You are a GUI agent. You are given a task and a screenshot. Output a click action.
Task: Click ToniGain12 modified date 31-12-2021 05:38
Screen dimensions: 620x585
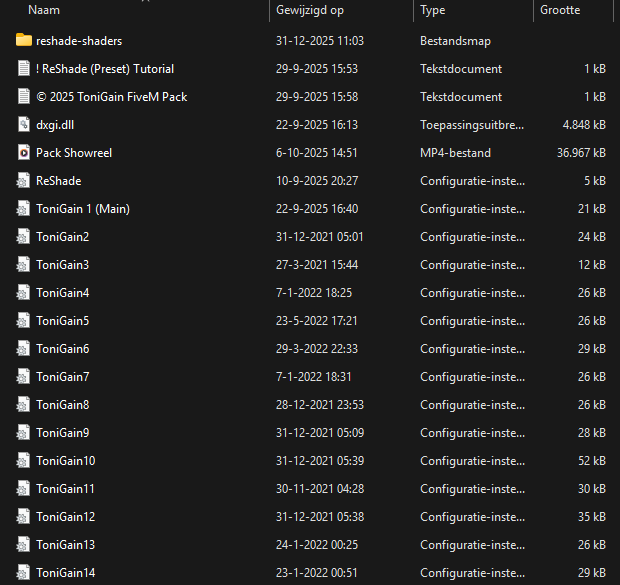click(x=318, y=517)
